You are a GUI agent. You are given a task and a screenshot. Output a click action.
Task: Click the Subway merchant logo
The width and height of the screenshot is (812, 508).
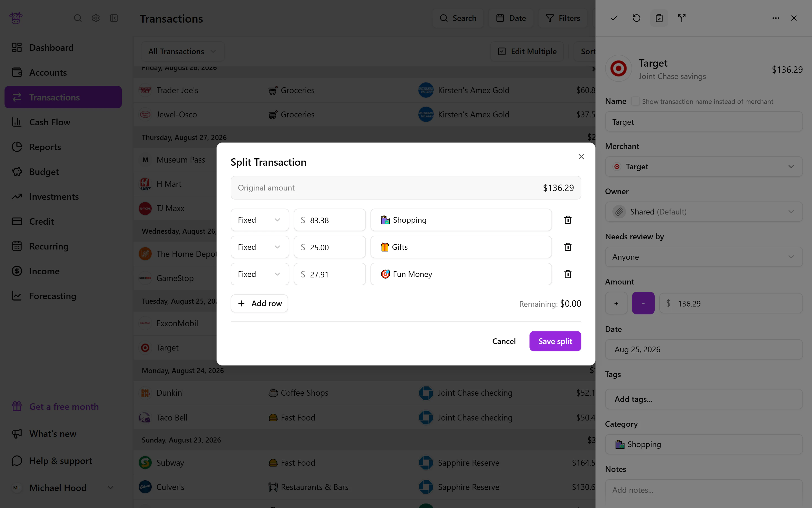click(145, 463)
